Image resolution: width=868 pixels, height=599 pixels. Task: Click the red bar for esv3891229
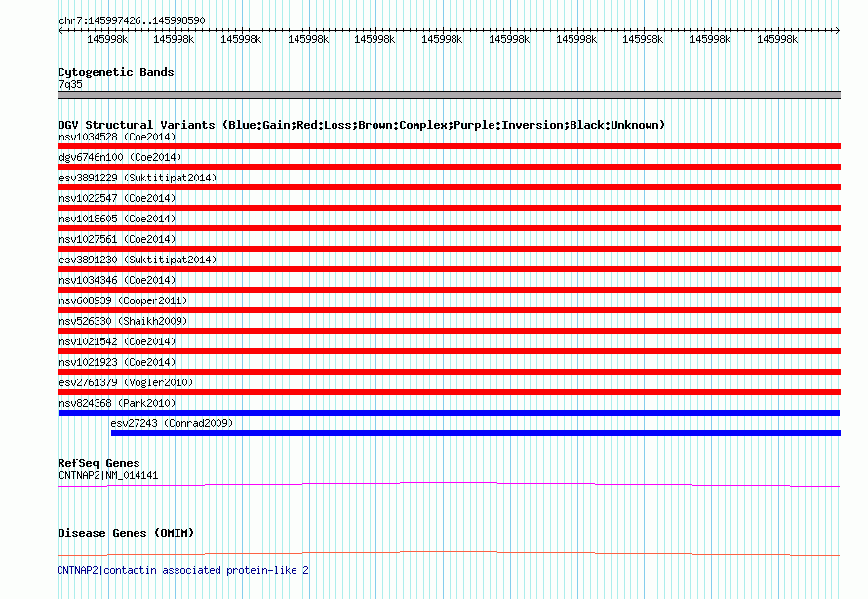click(x=449, y=187)
